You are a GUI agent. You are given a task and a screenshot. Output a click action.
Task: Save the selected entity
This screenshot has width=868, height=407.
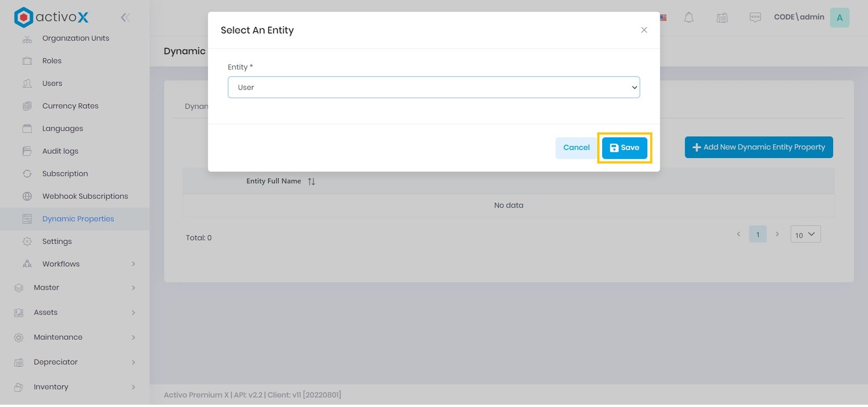[624, 148]
